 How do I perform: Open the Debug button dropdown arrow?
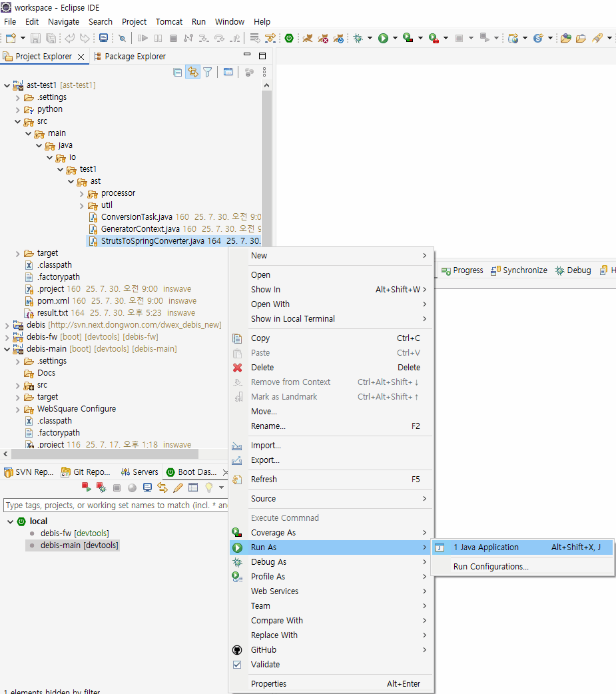[370, 39]
